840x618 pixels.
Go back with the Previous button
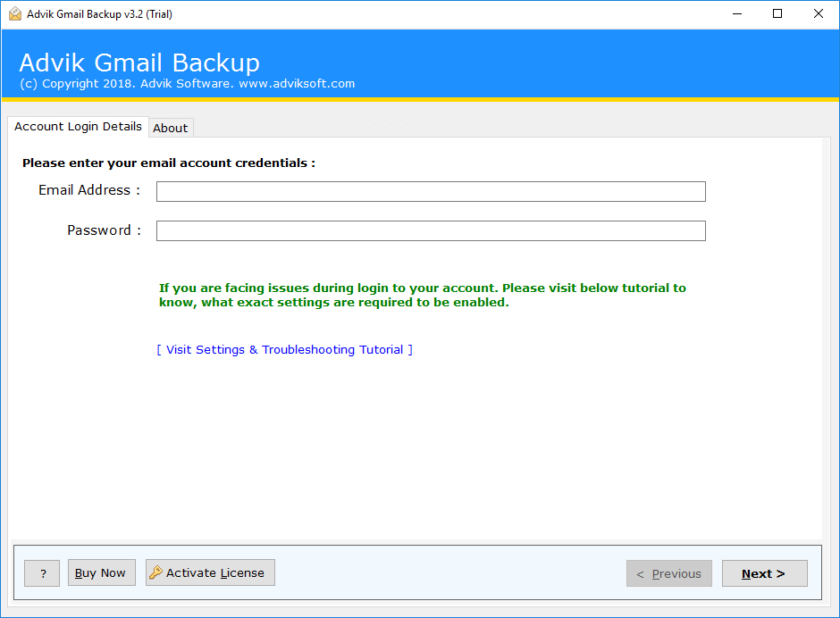[x=669, y=573]
